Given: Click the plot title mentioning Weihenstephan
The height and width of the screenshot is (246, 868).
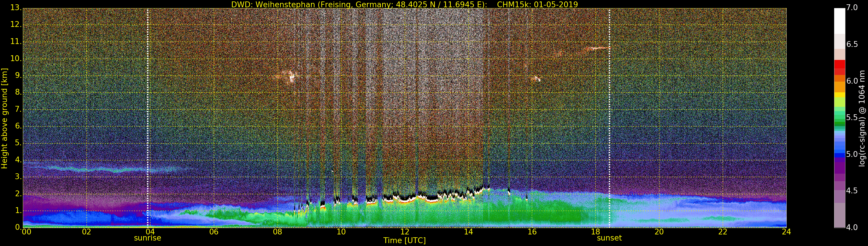Looking at the screenshot, I should 404,4.
